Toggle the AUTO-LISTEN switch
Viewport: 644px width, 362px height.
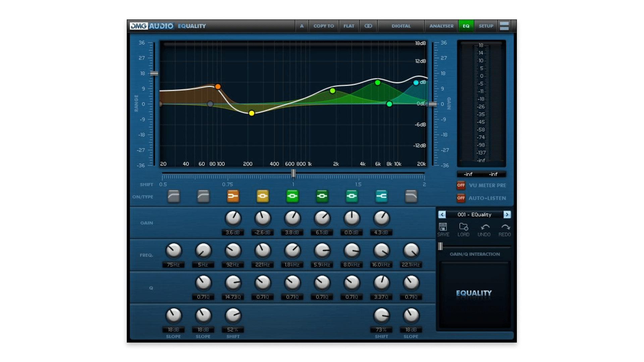point(461,198)
